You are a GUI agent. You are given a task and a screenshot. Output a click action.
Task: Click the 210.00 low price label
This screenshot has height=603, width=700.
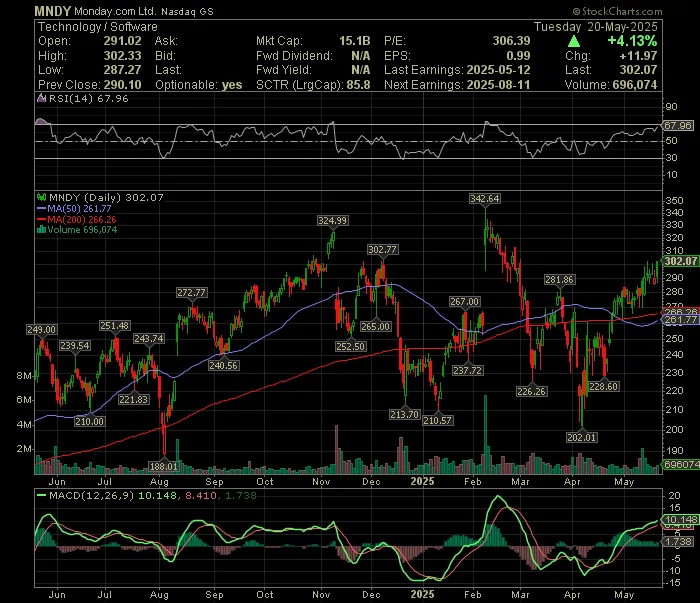point(89,421)
